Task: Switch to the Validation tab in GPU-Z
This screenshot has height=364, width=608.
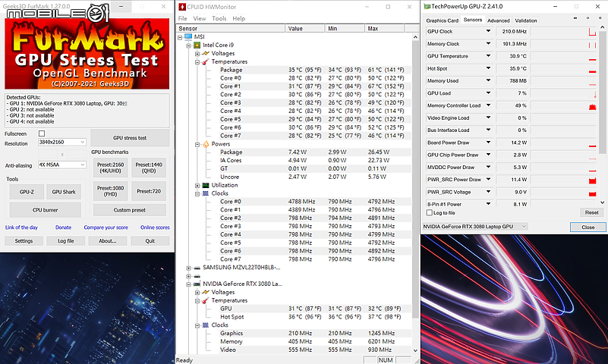Action: click(x=526, y=20)
